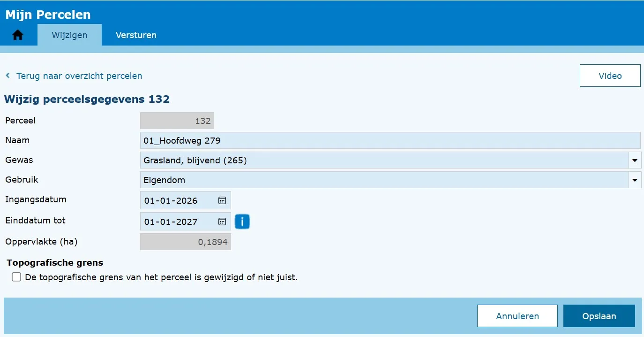Screen dimensions: 644x337
Task: Click the Einddatum date field 01-01-2027
Action: coord(185,222)
